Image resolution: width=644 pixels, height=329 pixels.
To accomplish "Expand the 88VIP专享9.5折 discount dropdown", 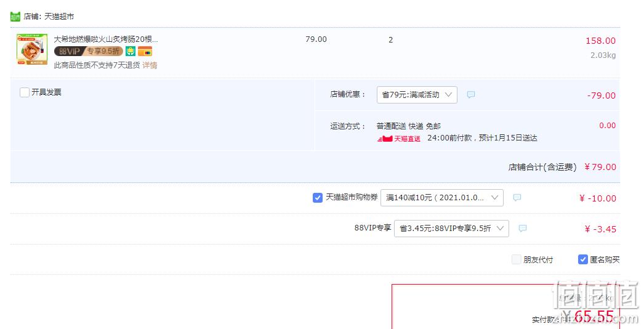I will click(x=451, y=228).
